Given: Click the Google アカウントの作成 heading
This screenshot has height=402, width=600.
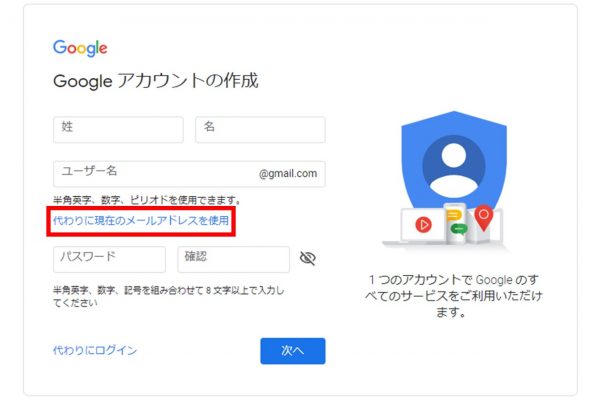Looking at the screenshot, I should point(156,81).
